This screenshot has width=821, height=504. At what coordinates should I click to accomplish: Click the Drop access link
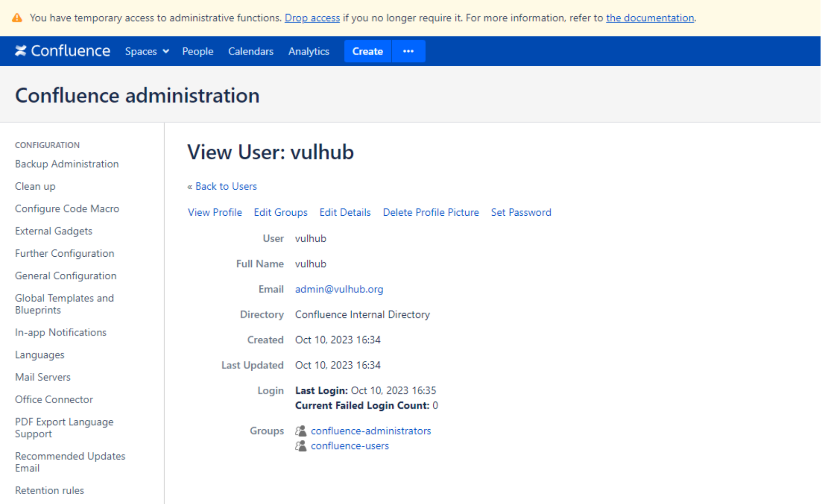[312, 18]
